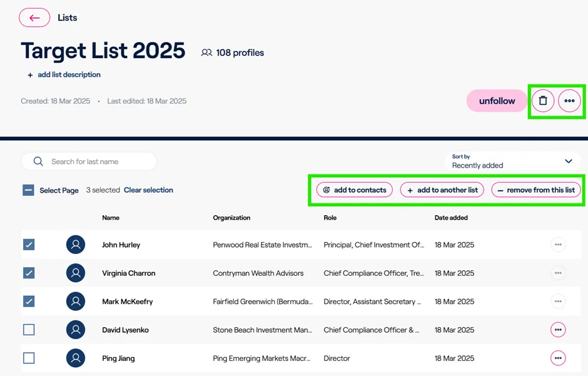The height and width of the screenshot is (376, 588).
Task: Click the Name column header
Action: 111,218
